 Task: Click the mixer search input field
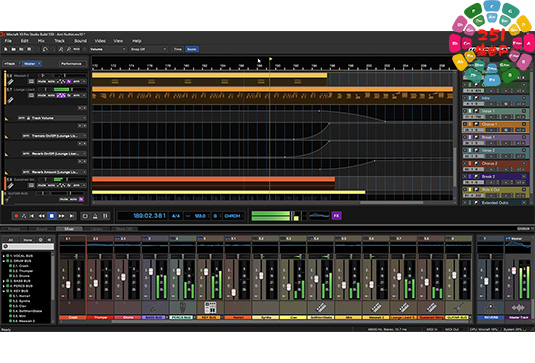coord(28,246)
